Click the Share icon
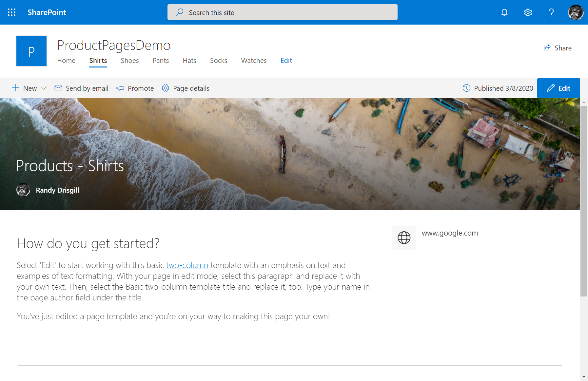The width and height of the screenshot is (588, 381). pos(547,48)
